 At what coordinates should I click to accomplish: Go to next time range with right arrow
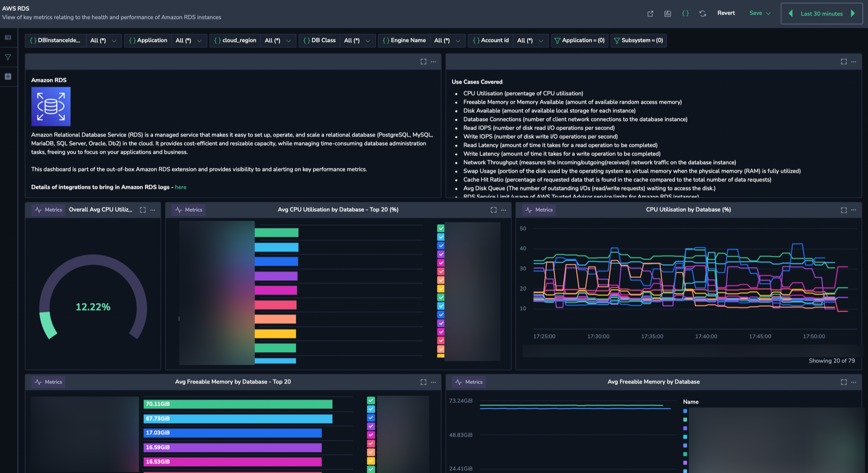853,13
